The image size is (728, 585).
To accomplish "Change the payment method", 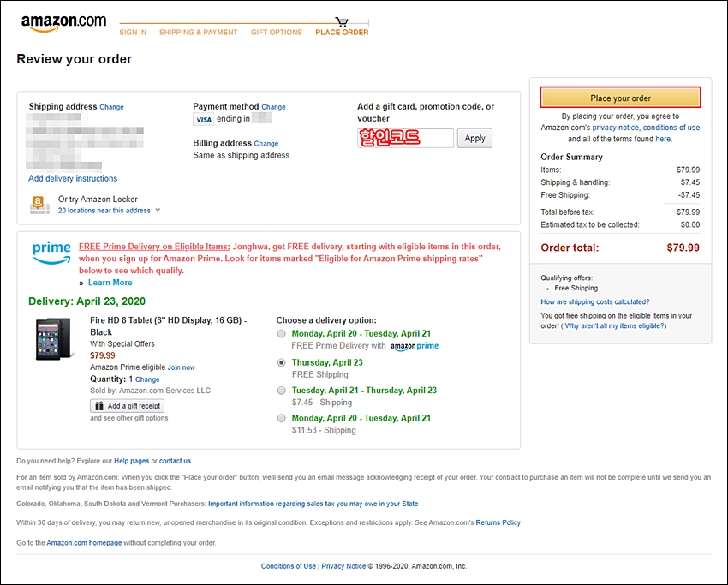I will click(273, 107).
